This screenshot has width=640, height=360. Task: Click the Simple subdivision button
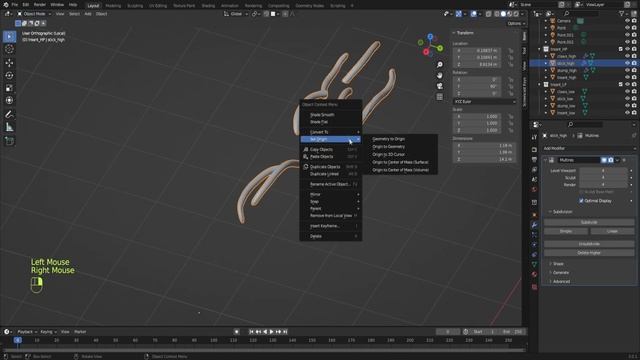pyautogui.click(x=566, y=231)
